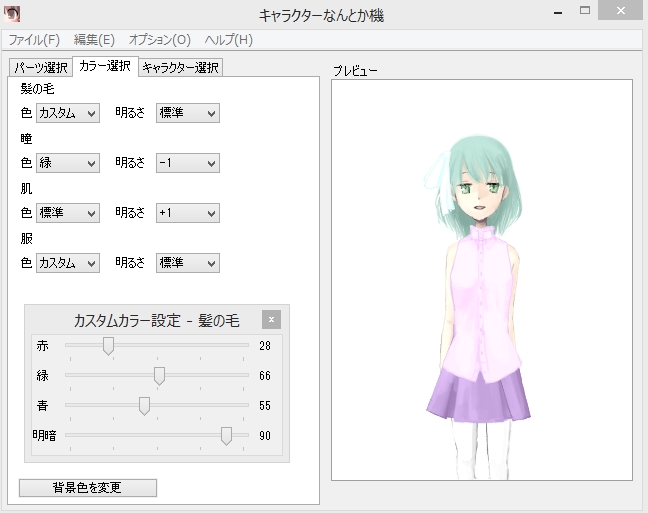Click the red (赤) slider handle

coord(108,346)
